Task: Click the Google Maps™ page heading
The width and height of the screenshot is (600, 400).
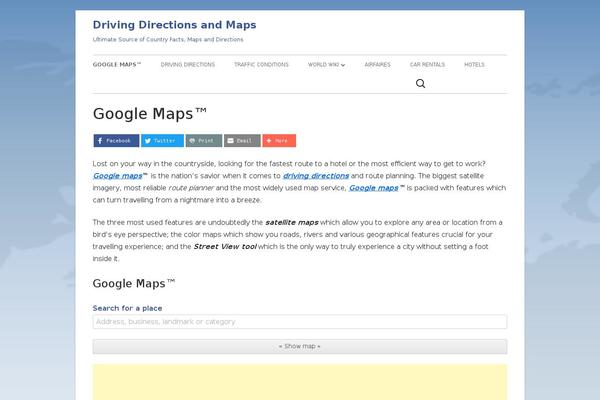Action: coord(150,114)
